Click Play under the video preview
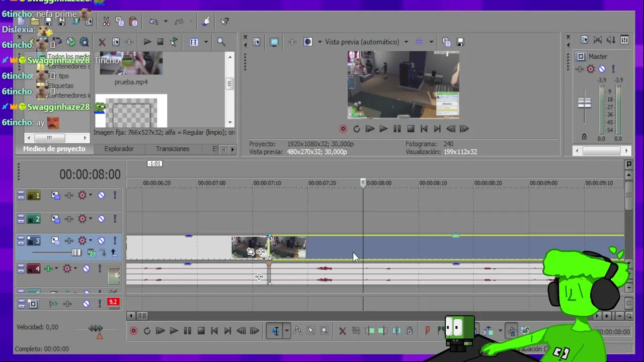The height and width of the screenshot is (362, 644). point(383,129)
